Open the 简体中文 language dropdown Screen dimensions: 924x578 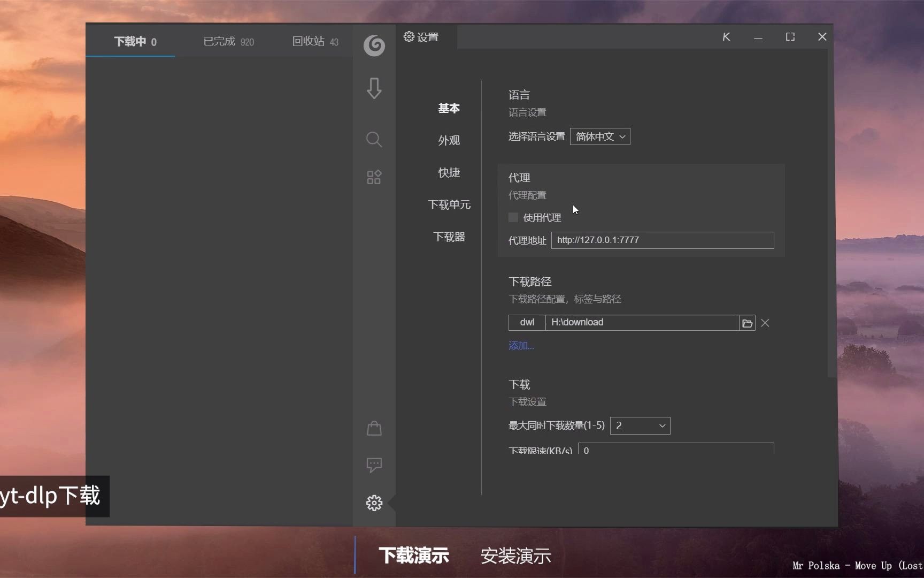[x=600, y=136]
